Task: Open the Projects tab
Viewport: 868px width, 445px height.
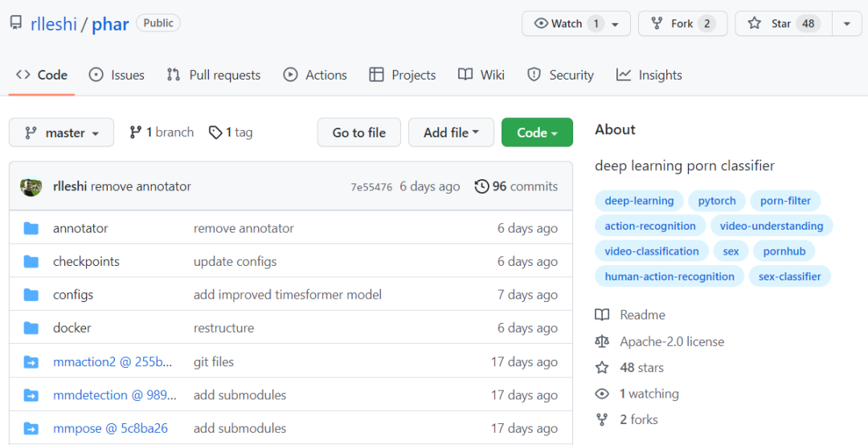Action: click(403, 75)
